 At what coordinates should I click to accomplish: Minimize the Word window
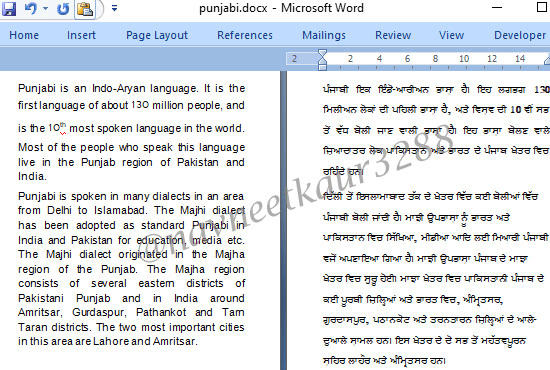[x=497, y=7]
